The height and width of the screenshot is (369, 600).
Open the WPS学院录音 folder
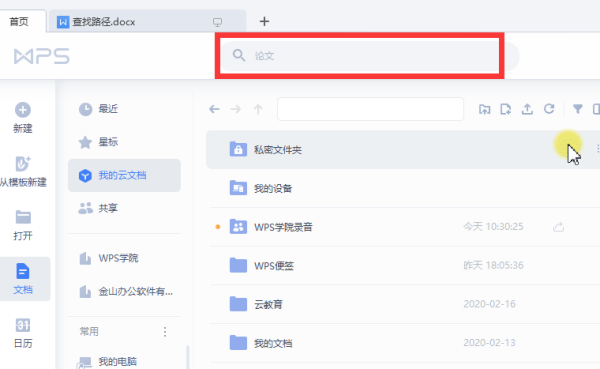[x=403, y=227]
